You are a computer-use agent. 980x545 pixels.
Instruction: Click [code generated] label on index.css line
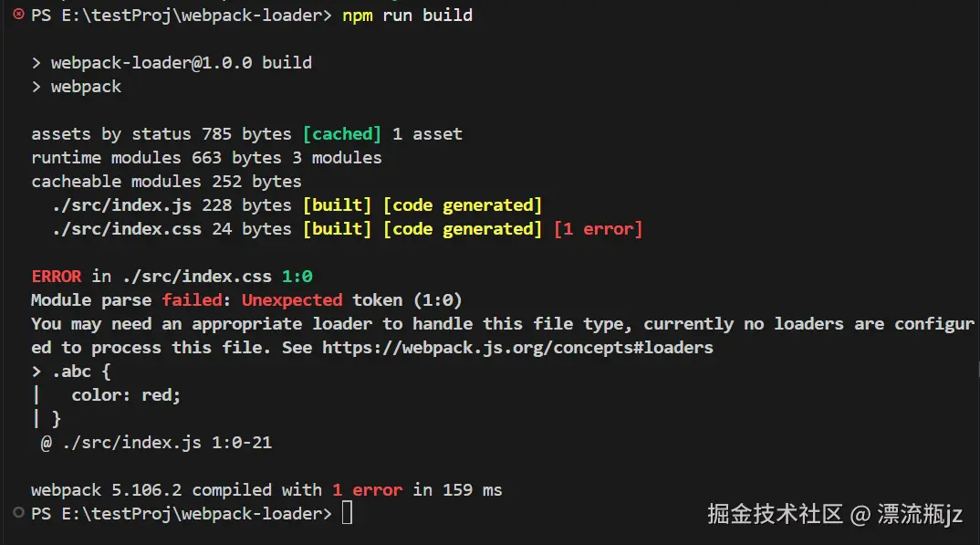463,229
